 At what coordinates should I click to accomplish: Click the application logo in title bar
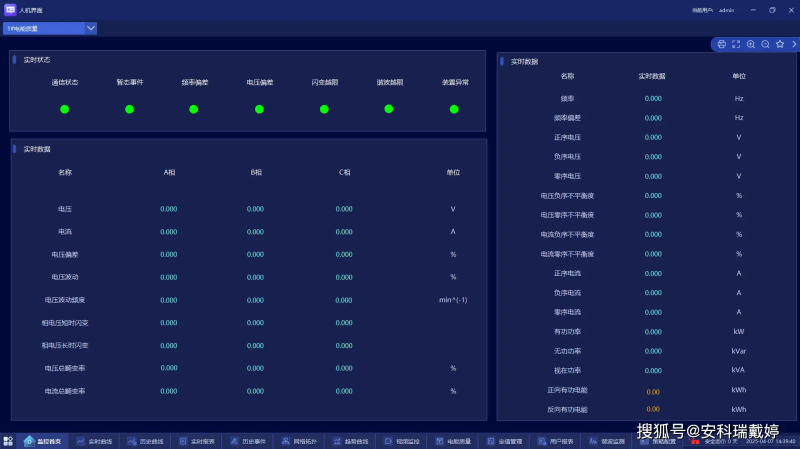coord(10,10)
